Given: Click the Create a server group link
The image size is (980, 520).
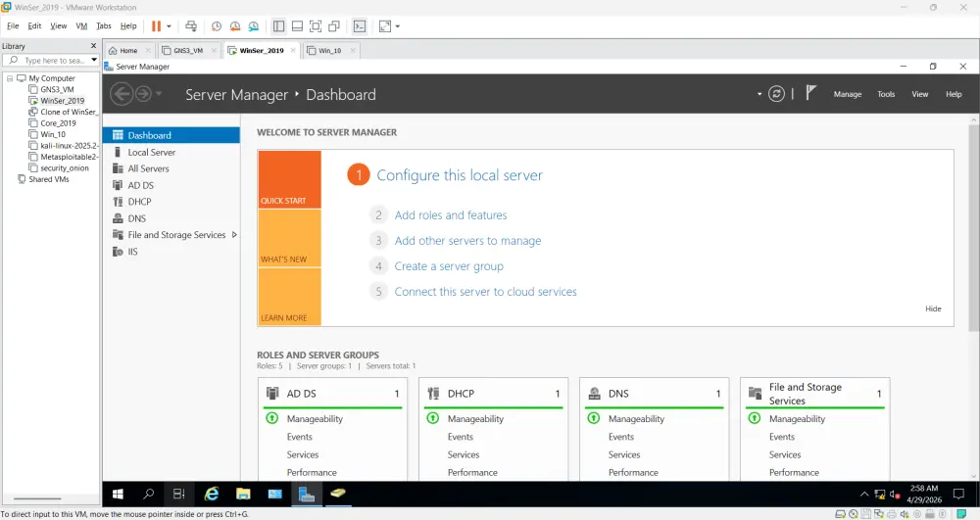Looking at the screenshot, I should point(449,266).
